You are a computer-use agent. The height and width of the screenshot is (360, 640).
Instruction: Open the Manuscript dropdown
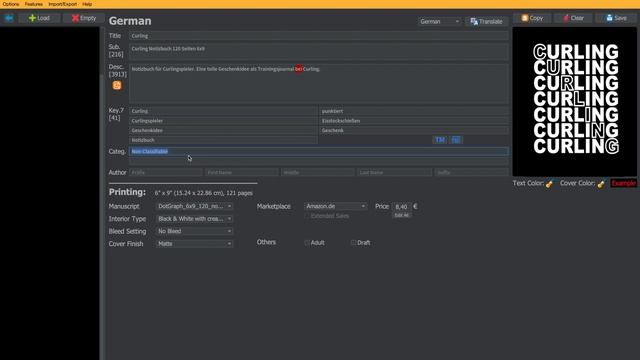[x=194, y=206]
